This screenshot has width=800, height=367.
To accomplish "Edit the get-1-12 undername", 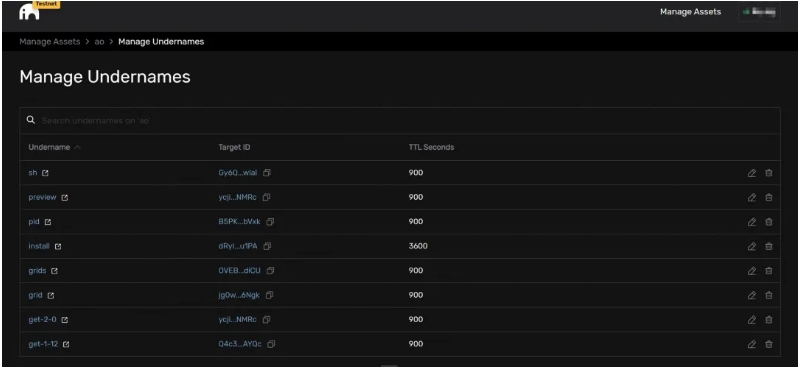I will (752, 345).
